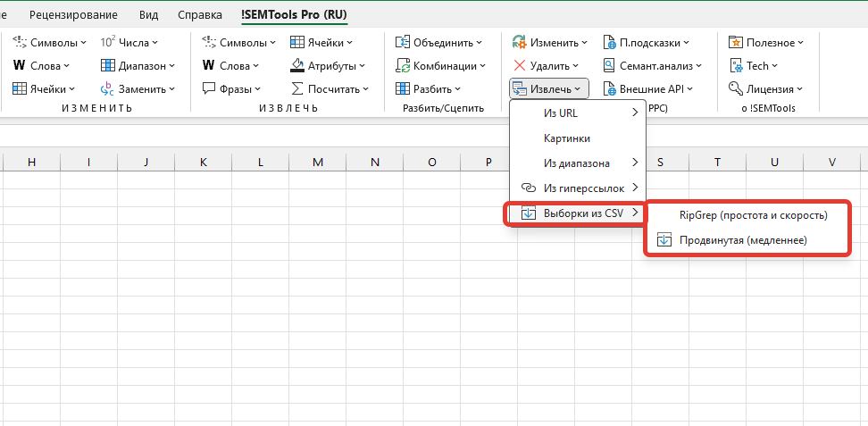Image resolution: width=868 pixels, height=426 pixels.
Task: Click Символы icon in ИЗВЛЕЧЬ group
Action: [x=209, y=42]
